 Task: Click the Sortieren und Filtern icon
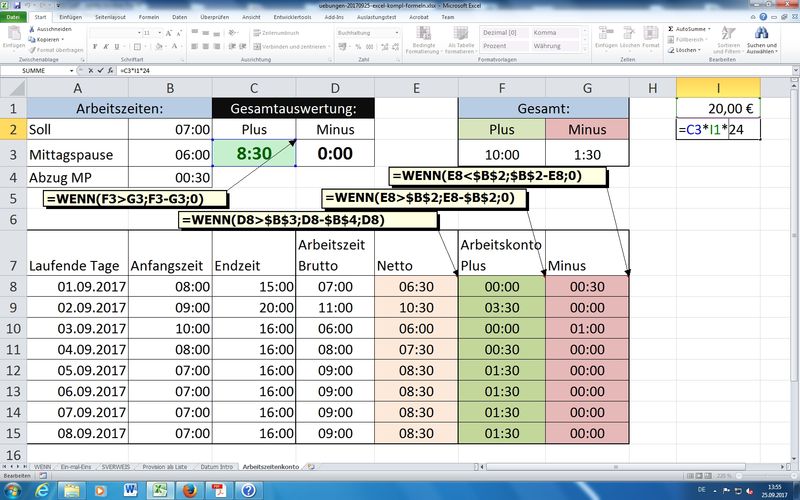[728, 33]
